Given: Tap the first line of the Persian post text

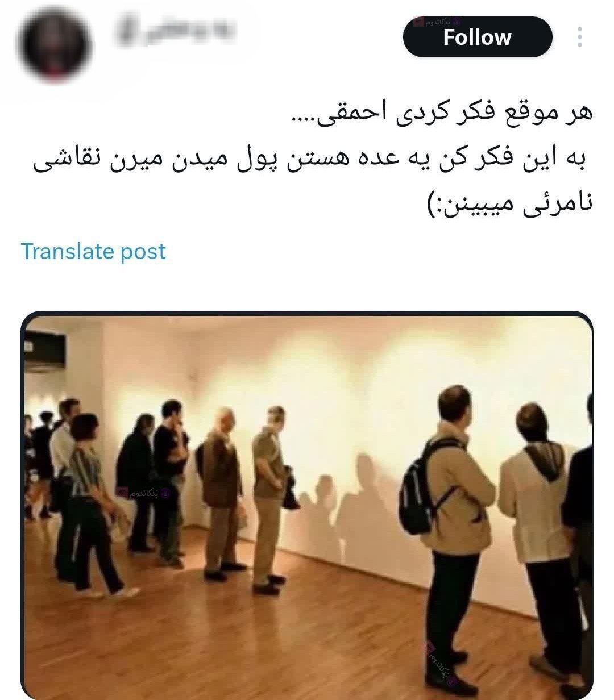Looking at the screenshot, I should (x=440, y=113).
